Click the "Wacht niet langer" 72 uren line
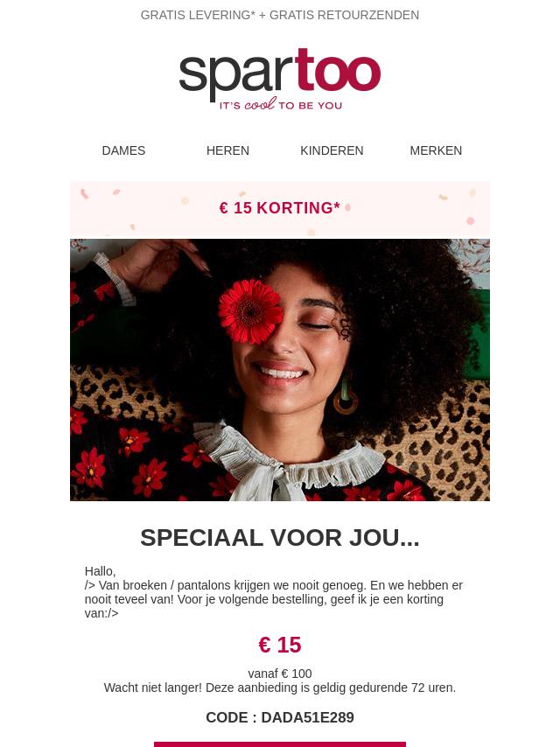Screen dimensions: 560x747 pyautogui.click(x=280, y=688)
